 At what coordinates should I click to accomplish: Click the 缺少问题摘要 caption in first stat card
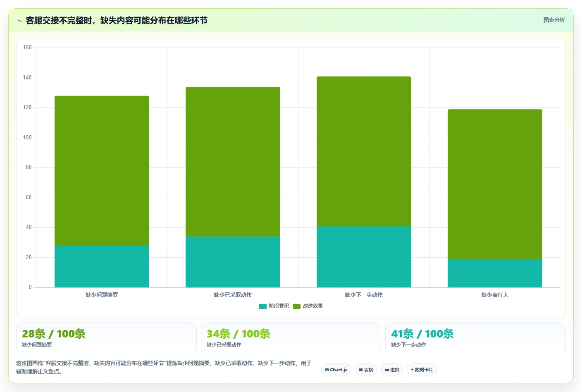pyautogui.click(x=37, y=345)
